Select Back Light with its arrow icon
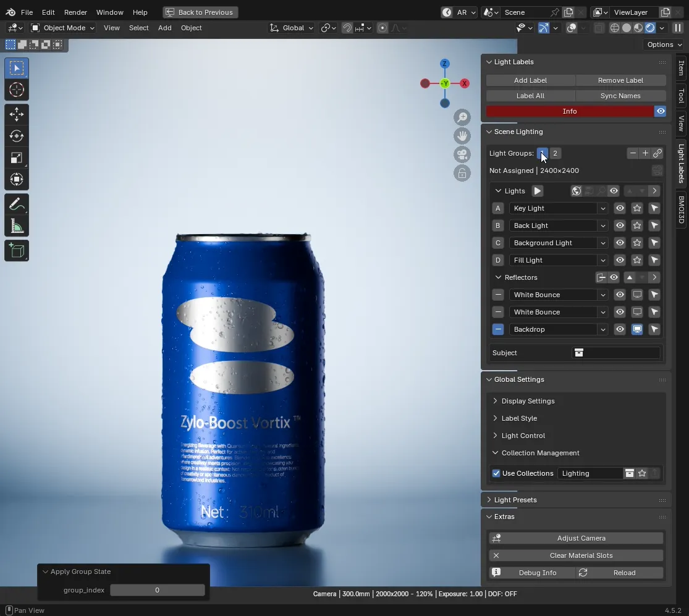 (x=654, y=226)
